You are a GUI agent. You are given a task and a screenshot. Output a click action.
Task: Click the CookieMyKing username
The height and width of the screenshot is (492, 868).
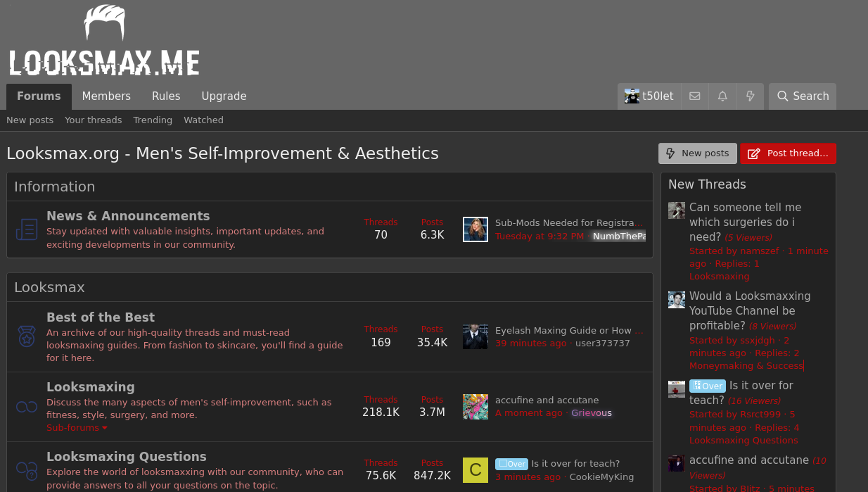601,477
